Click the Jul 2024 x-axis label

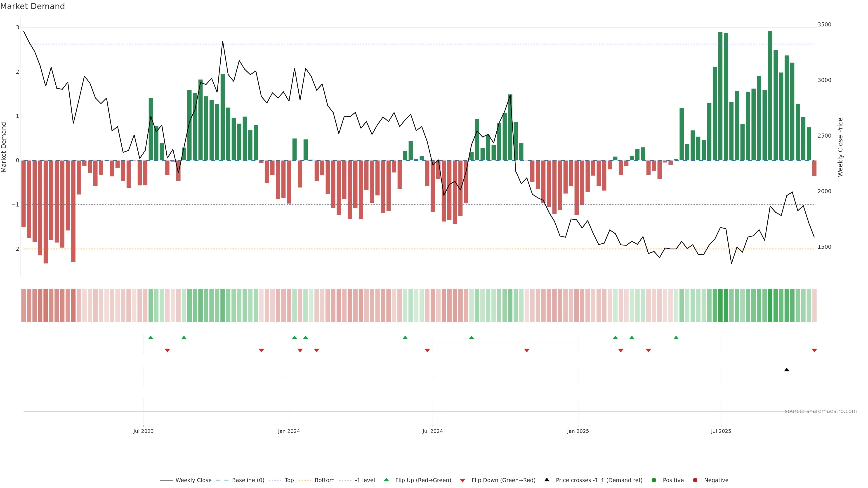click(432, 431)
